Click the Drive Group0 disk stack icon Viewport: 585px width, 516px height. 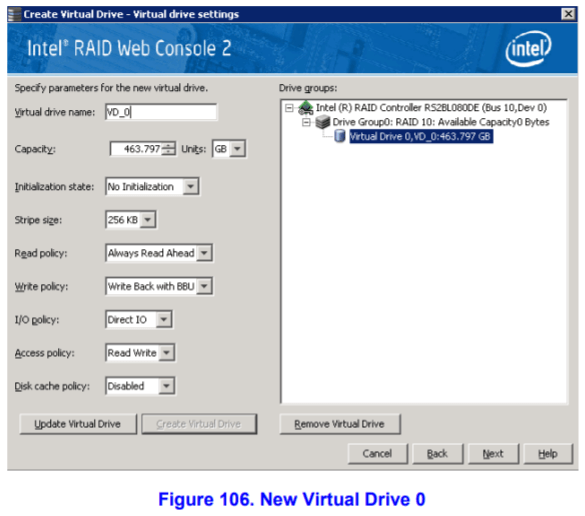coord(322,122)
